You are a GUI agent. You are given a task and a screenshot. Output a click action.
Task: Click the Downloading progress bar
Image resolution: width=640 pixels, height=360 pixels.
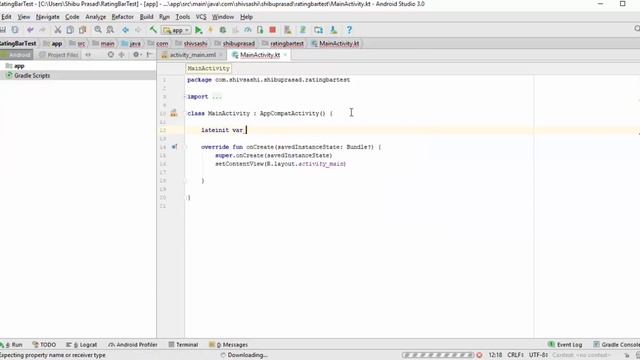click(438, 355)
